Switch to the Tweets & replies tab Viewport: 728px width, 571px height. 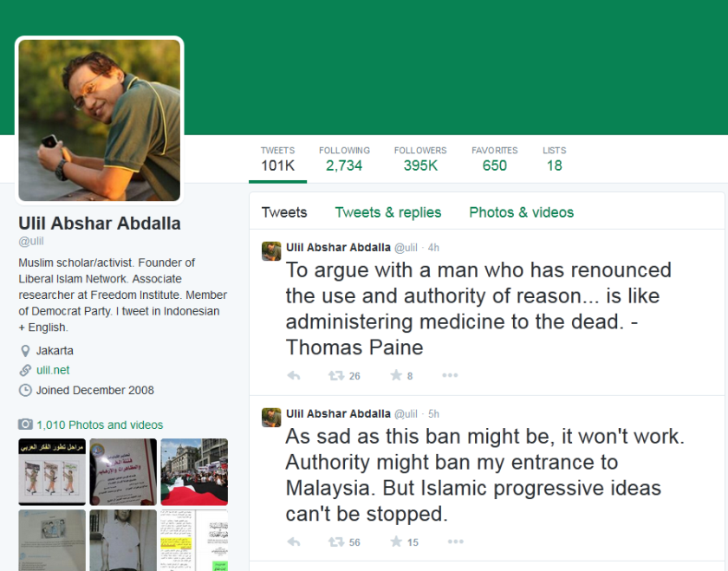[388, 211]
